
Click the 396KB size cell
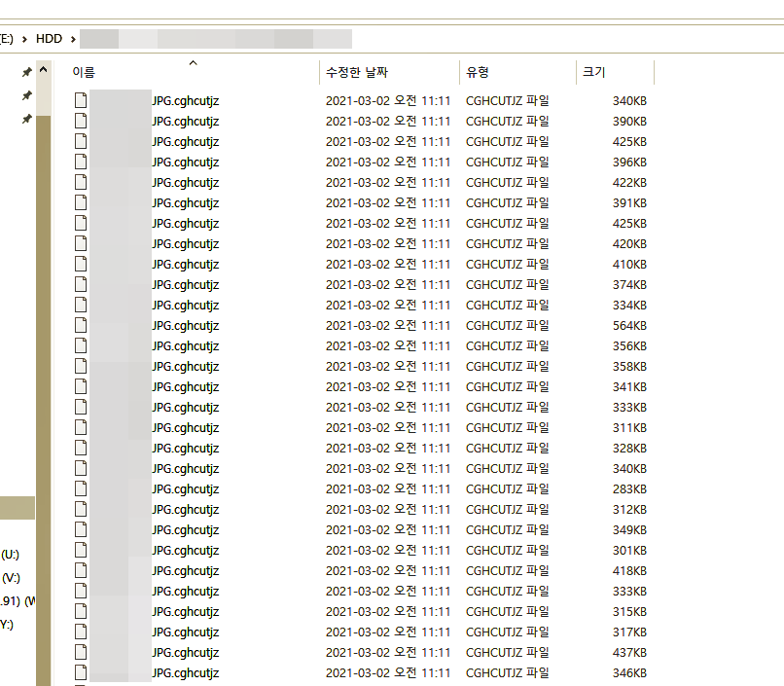pyautogui.click(x=629, y=162)
